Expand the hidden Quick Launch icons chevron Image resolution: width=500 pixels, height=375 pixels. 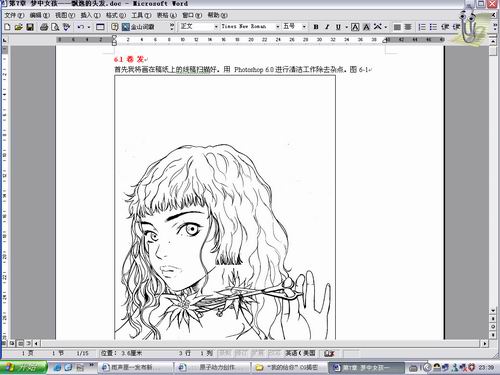[92, 366]
